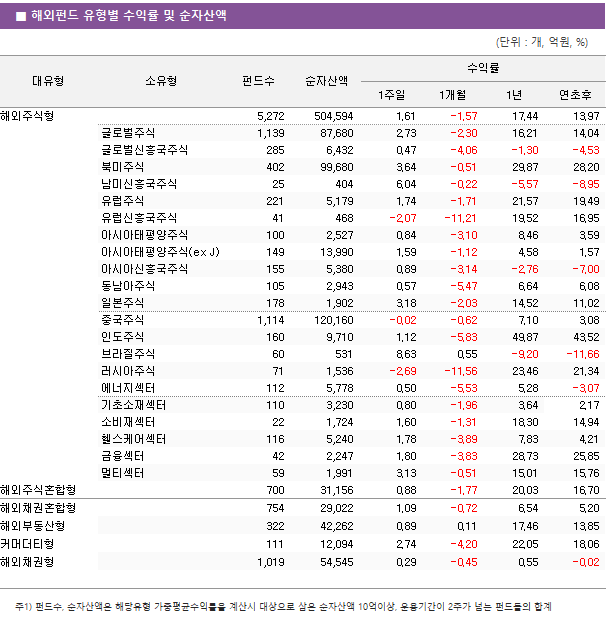Click 브라질주식 1-week return 8,63
This screenshot has height=617, width=612.
coord(406,354)
